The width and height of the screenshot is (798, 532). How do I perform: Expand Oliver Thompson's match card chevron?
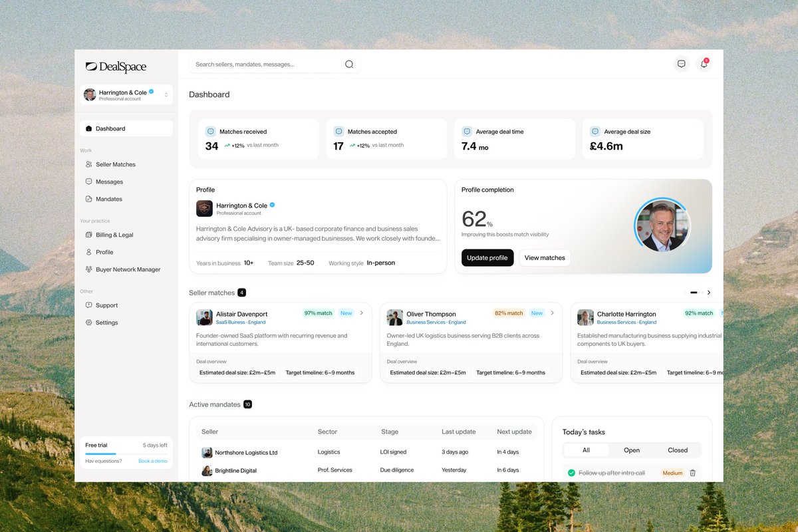coord(552,313)
